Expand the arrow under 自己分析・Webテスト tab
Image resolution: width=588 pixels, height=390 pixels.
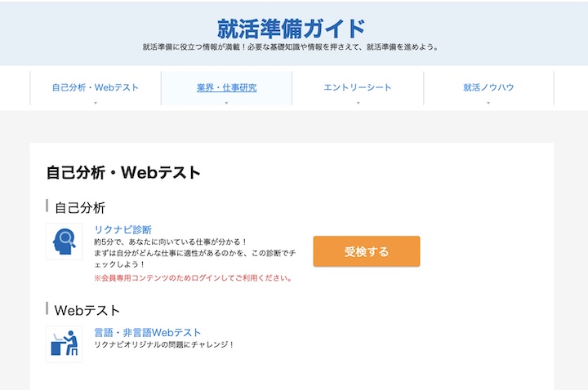(x=96, y=103)
